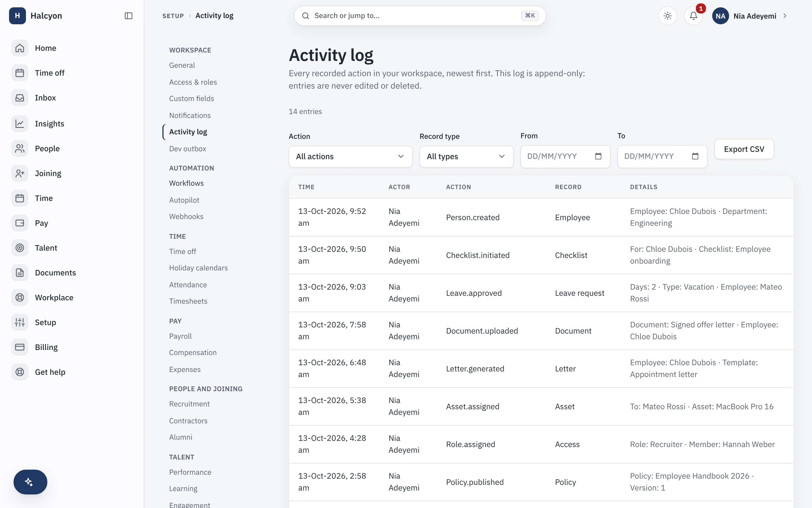Viewport: 812px width, 508px height.
Task: Open Insights chart icon
Action: pos(20,124)
